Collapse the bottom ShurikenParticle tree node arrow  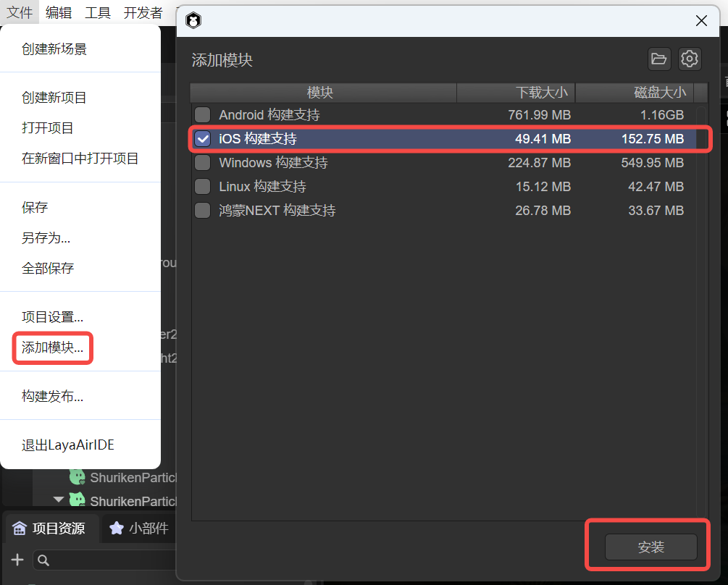click(x=59, y=500)
